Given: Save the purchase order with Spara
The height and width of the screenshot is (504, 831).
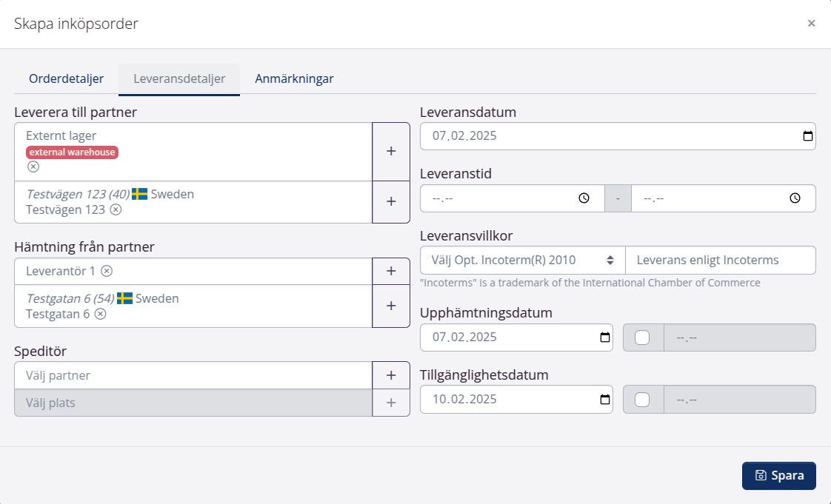Looking at the screenshot, I should click(779, 476).
